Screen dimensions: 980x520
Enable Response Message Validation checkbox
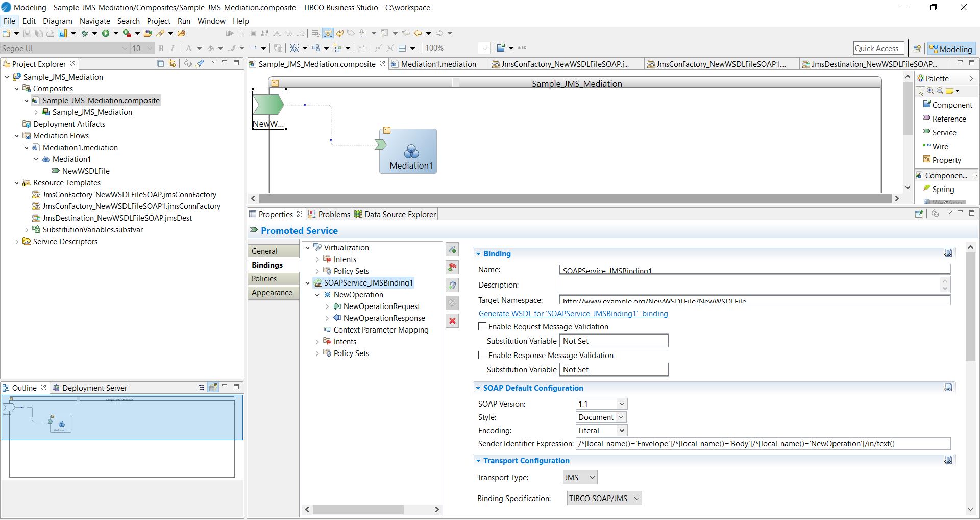(x=482, y=355)
